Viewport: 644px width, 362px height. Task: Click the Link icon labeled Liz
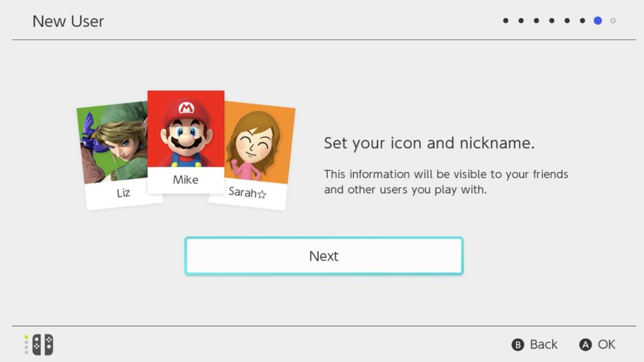click(x=110, y=145)
